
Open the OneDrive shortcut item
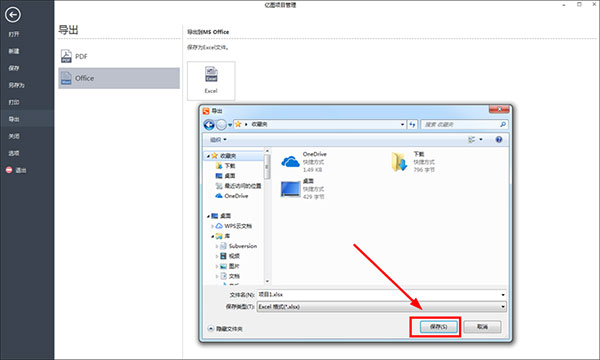pyautogui.click(x=304, y=161)
